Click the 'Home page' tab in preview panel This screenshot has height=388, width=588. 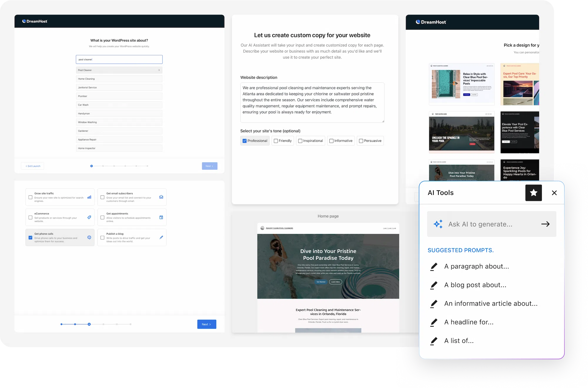328,216
